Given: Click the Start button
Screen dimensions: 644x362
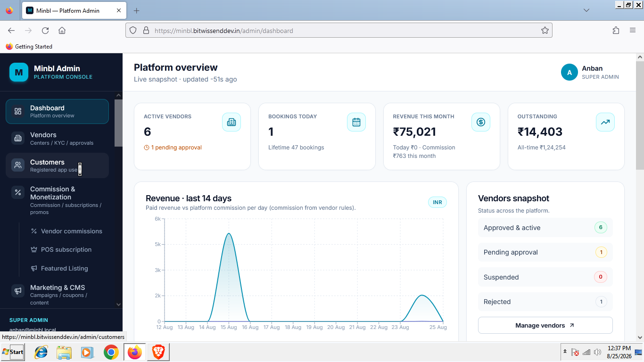Looking at the screenshot, I should point(13,352).
